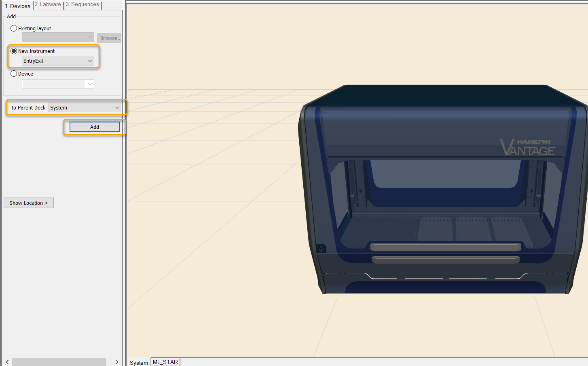
Task: Open the System view tab
Action: (x=139, y=362)
